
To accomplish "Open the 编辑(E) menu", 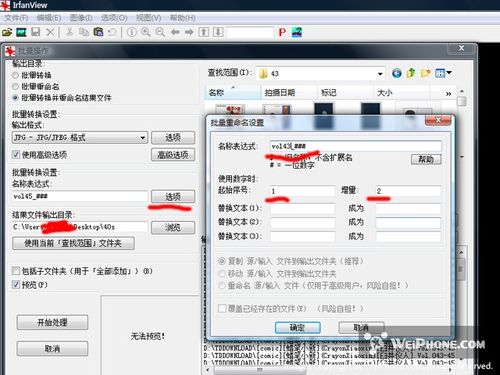I will tap(49, 18).
